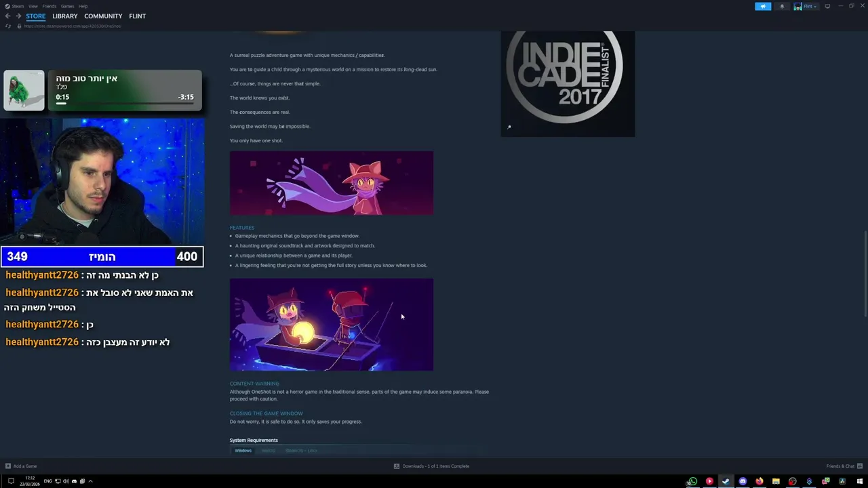
Task: Open the Friends menu
Action: pos(50,6)
